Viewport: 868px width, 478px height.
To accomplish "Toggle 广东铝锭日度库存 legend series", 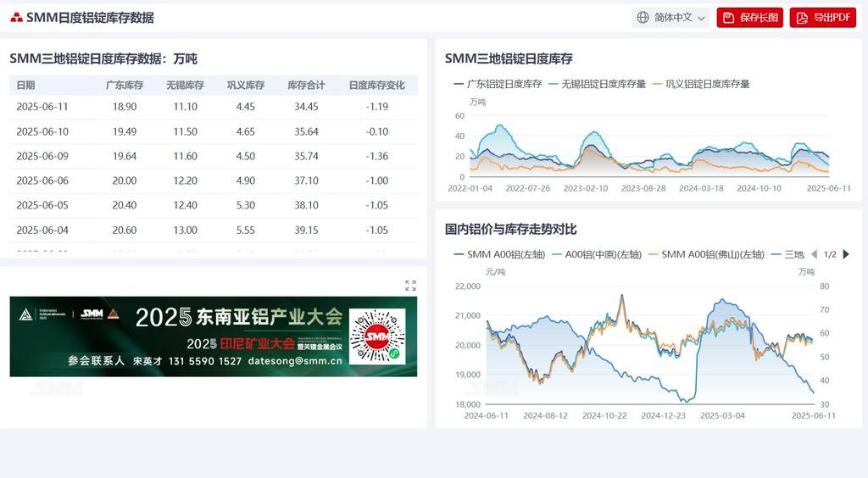I will (497, 84).
